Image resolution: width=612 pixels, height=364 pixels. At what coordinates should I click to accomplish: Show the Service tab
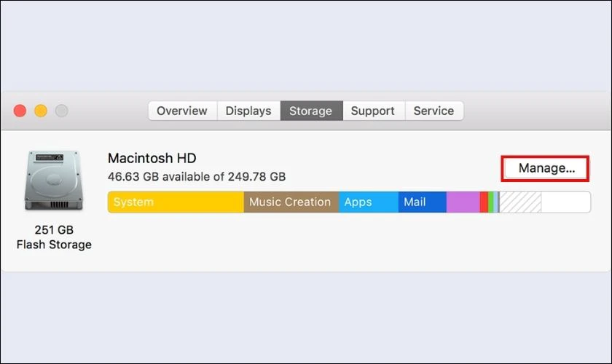(x=433, y=111)
